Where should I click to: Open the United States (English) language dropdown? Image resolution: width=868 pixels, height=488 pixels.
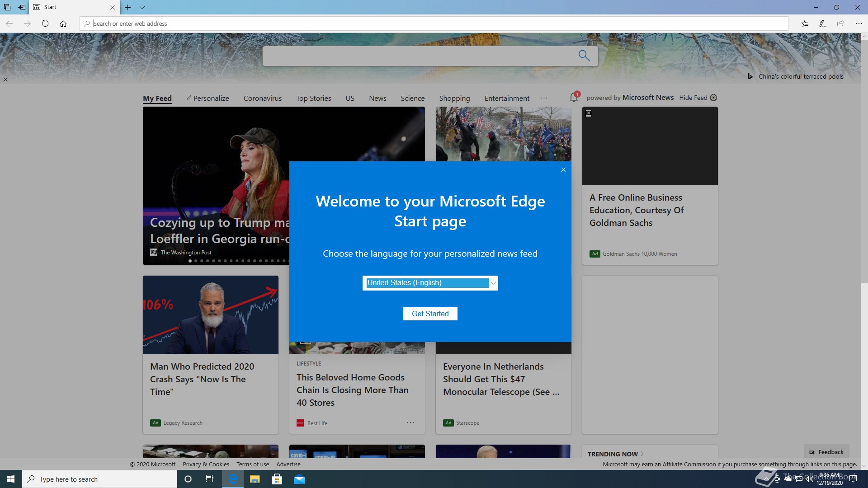coord(430,283)
